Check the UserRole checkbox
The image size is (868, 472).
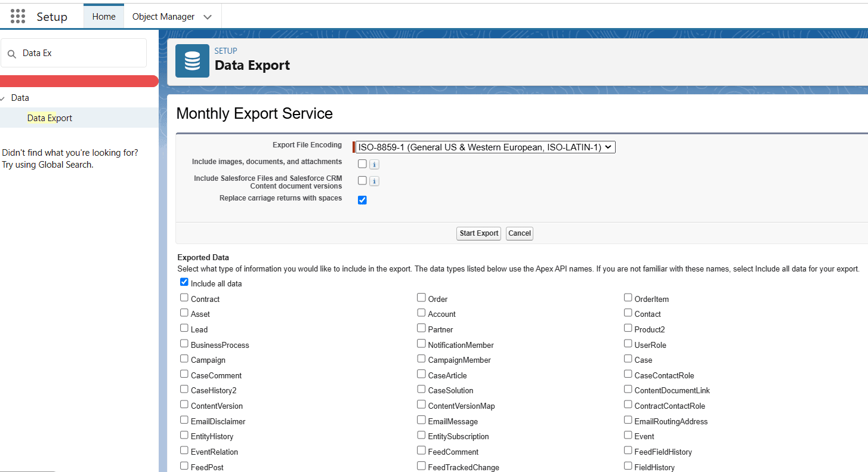click(x=628, y=343)
